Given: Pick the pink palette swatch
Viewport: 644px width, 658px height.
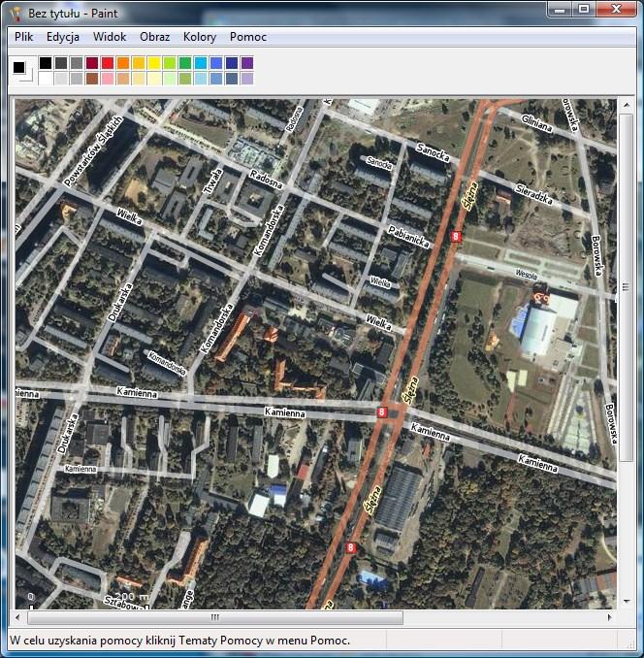Looking at the screenshot, I should coord(108,78).
